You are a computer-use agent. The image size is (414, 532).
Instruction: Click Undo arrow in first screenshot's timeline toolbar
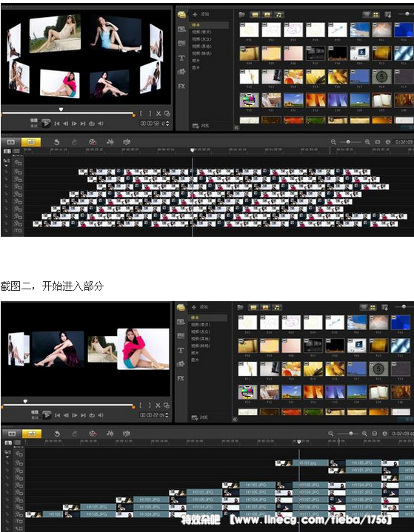57,142
